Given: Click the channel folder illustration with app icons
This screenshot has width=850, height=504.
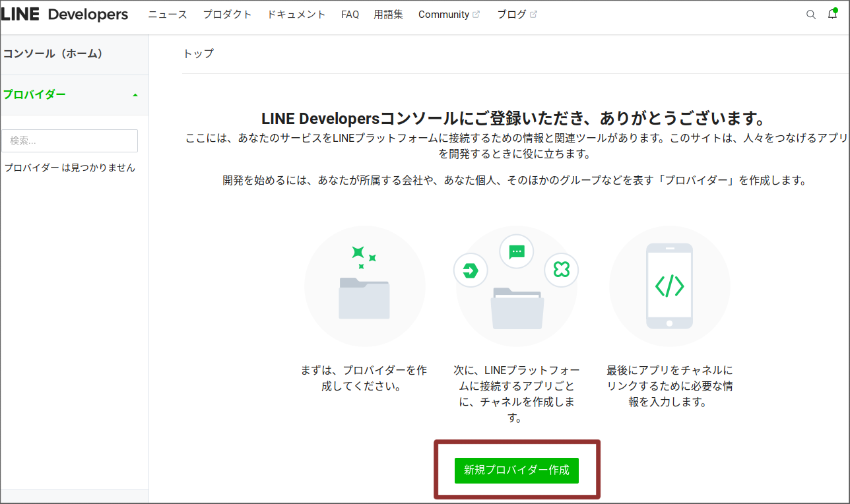Looking at the screenshot, I should (x=517, y=286).
